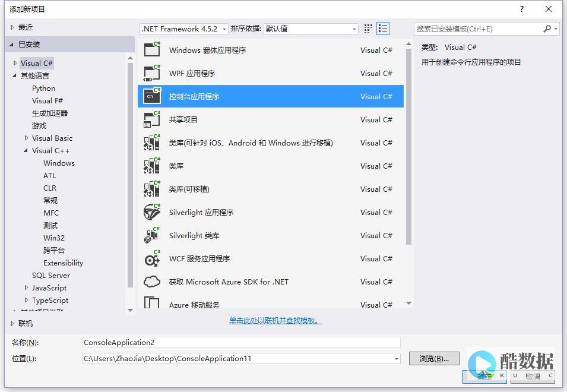This screenshot has width=567, height=392.
Task: Switch to small icons grid view
Action: click(368, 29)
